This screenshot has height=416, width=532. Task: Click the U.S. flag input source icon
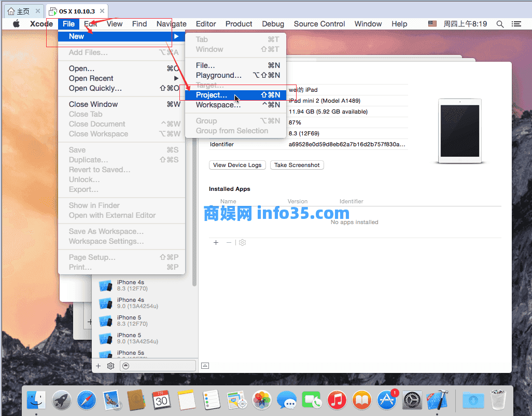point(432,24)
